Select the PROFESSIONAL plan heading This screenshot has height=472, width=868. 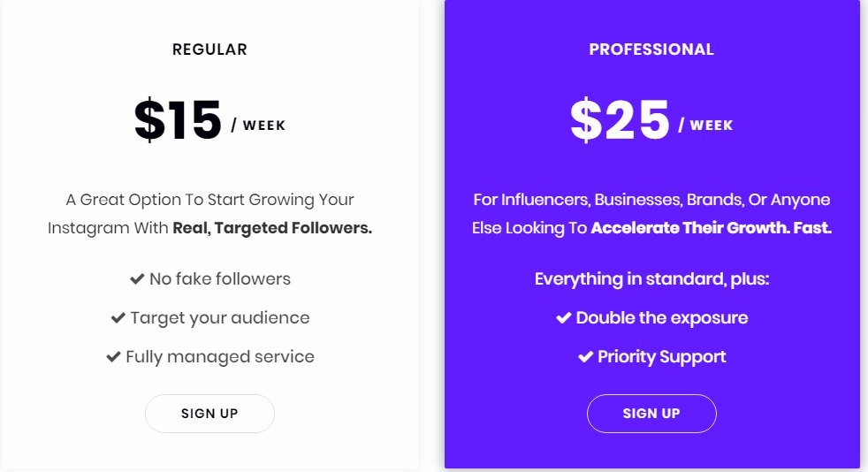[651, 49]
